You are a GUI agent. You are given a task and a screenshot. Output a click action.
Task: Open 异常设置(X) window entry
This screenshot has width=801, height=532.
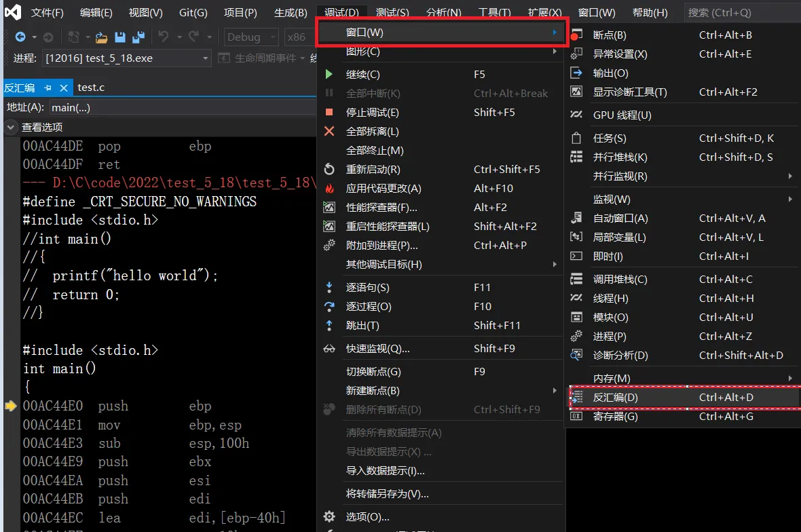[684, 54]
